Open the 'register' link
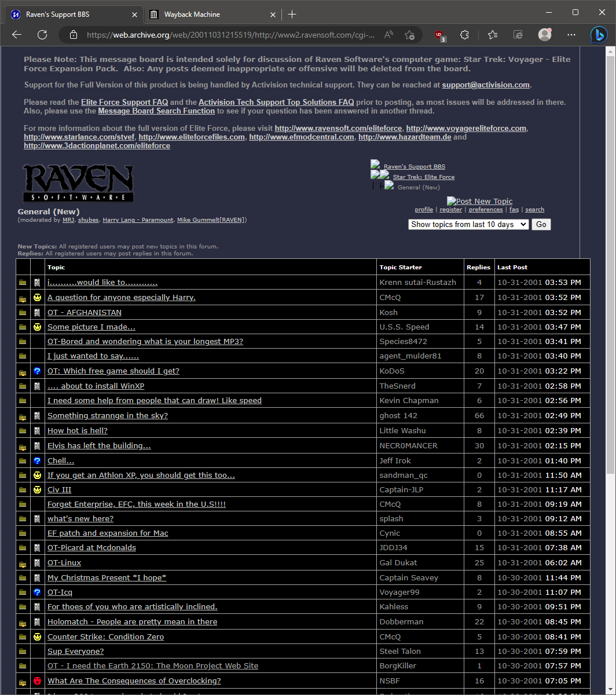This screenshot has width=616, height=695. 450,210
